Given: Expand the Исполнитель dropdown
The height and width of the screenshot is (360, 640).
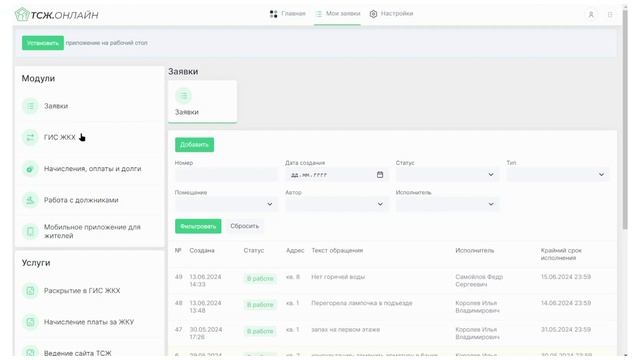Looking at the screenshot, I should pyautogui.click(x=447, y=204).
